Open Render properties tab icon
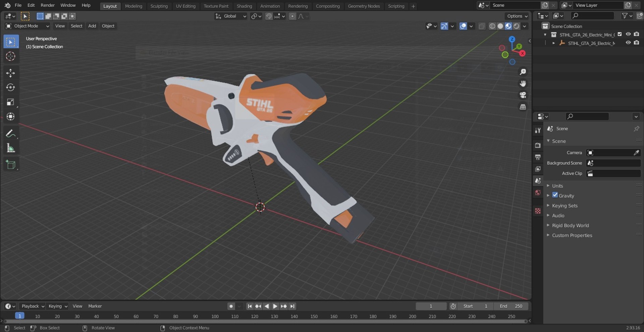The width and height of the screenshot is (644, 332). pyautogui.click(x=538, y=145)
